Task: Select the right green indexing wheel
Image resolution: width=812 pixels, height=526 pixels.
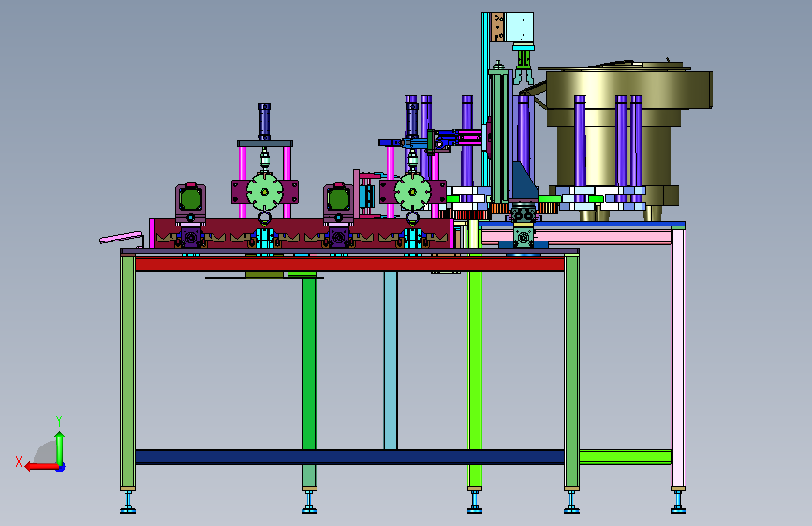Action: pyautogui.click(x=413, y=192)
